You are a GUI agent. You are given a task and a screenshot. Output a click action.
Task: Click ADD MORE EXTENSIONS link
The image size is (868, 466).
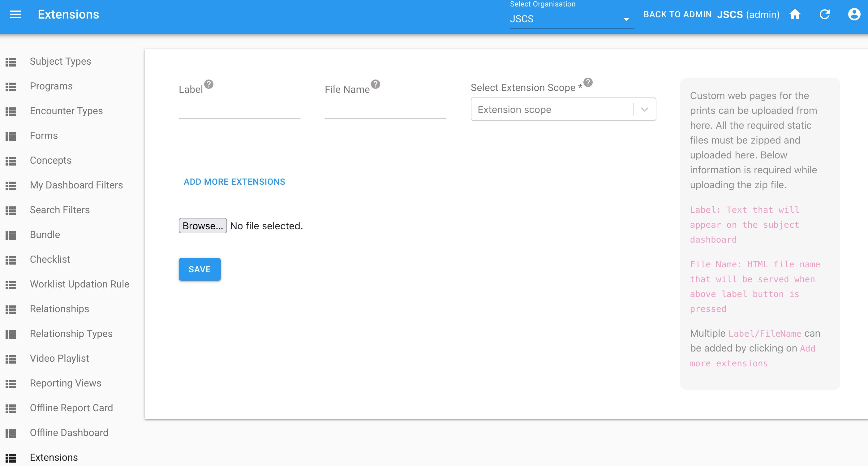(234, 182)
